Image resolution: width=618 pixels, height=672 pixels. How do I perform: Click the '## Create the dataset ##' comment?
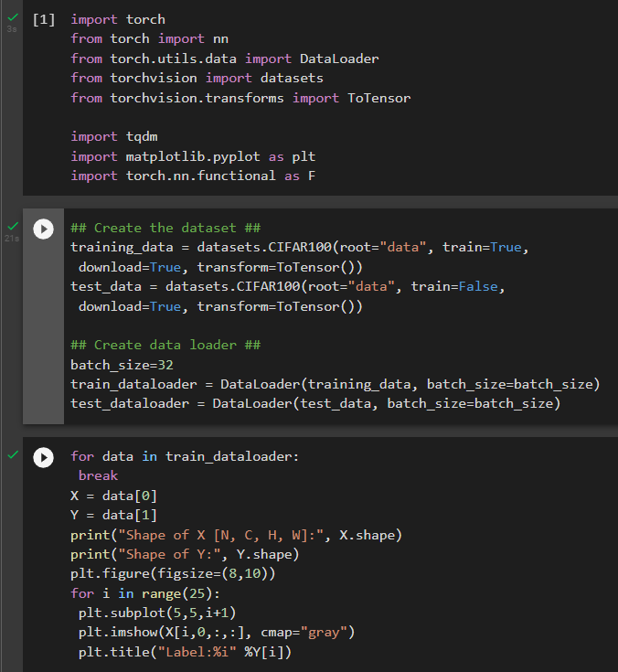tap(165, 228)
